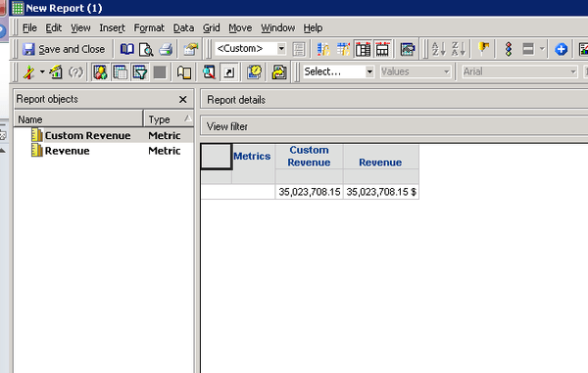The width and height of the screenshot is (588, 373).
Task: Click the grayed grid icon beside <Custom> dropdown
Action: pos(299,49)
